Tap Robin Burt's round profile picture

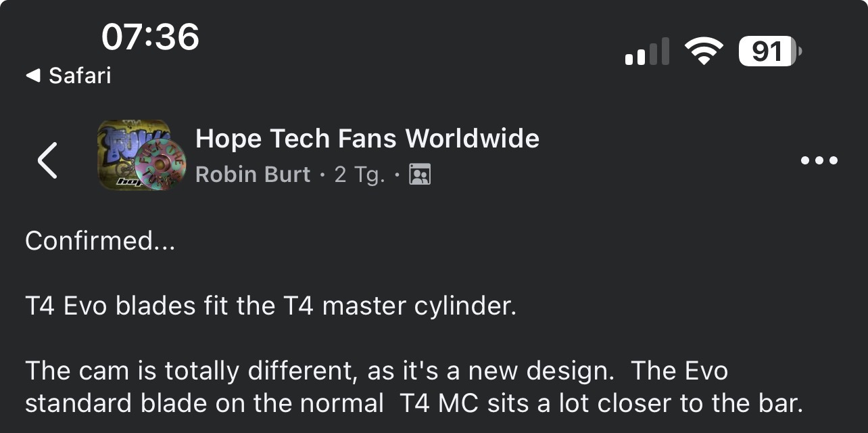pyautogui.click(x=160, y=166)
